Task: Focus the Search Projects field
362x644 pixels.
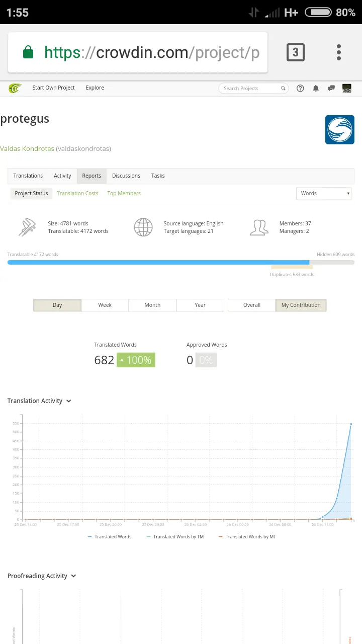Action: coord(253,88)
